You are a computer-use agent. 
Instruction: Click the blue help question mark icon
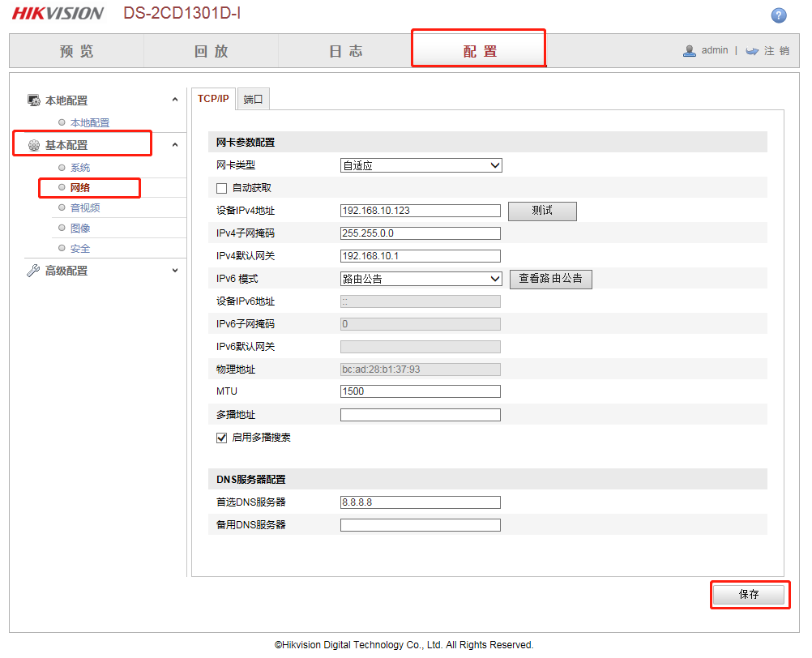coord(779,15)
